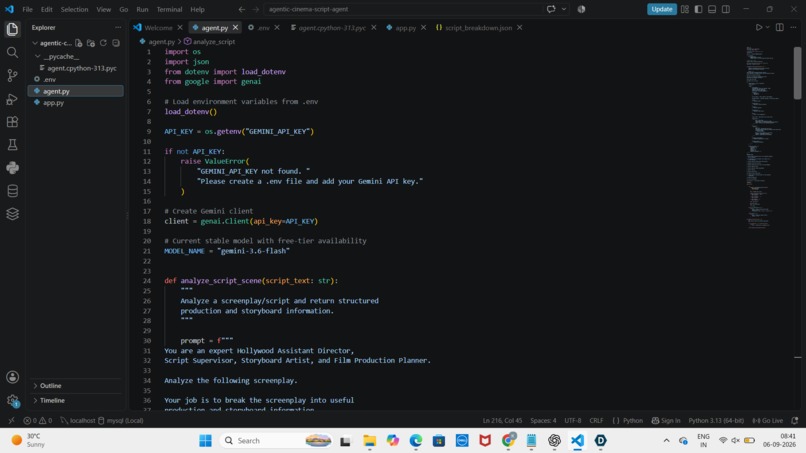Screen dimensions: 806x453
Task: Open the Windows Start button
Action: point(205,441)
